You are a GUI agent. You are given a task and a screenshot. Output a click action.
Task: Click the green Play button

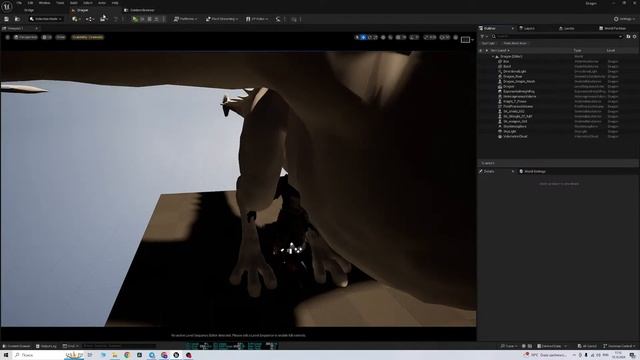(x=135, y=19)
